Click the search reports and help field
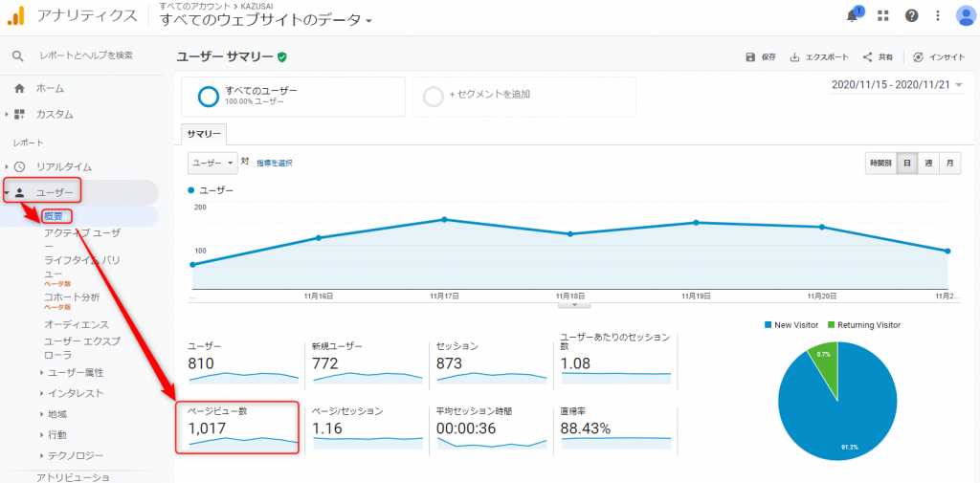Image resolution: width=980 pixels, height=483 pixels. pyautogui.click(x=86, y=55)
